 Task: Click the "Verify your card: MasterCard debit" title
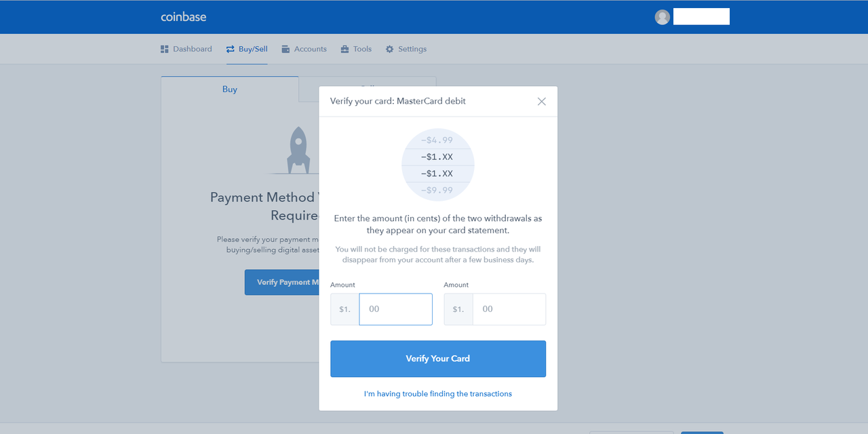[x=398, y=101]
